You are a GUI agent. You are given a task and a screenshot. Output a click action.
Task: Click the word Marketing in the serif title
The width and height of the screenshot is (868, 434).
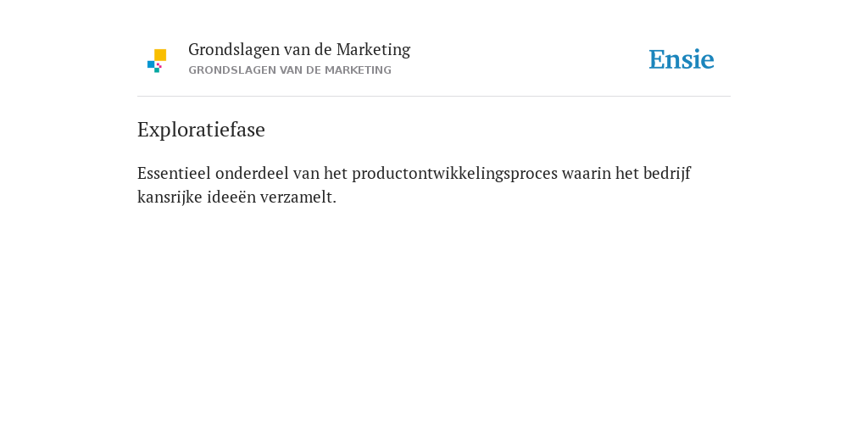373,50
